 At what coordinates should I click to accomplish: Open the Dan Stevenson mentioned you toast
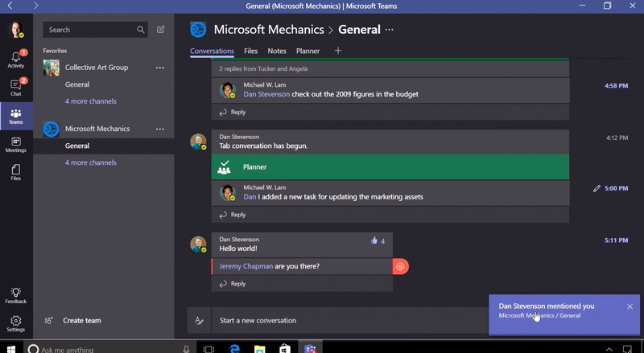[564, 315]
